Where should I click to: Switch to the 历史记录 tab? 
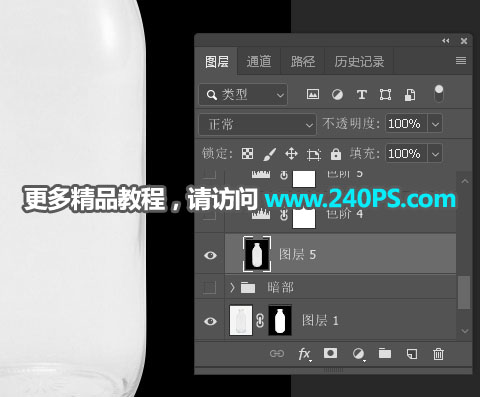point(359,62)
